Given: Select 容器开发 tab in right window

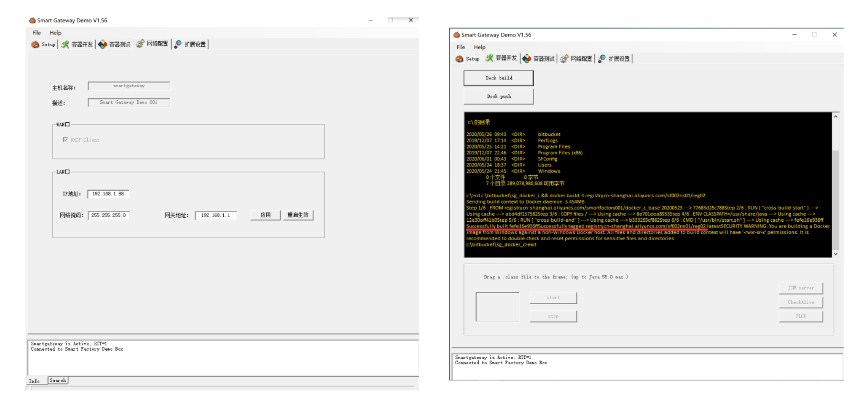Looking at the screenshot, I should pyautogui.click(x=501, y=58).
